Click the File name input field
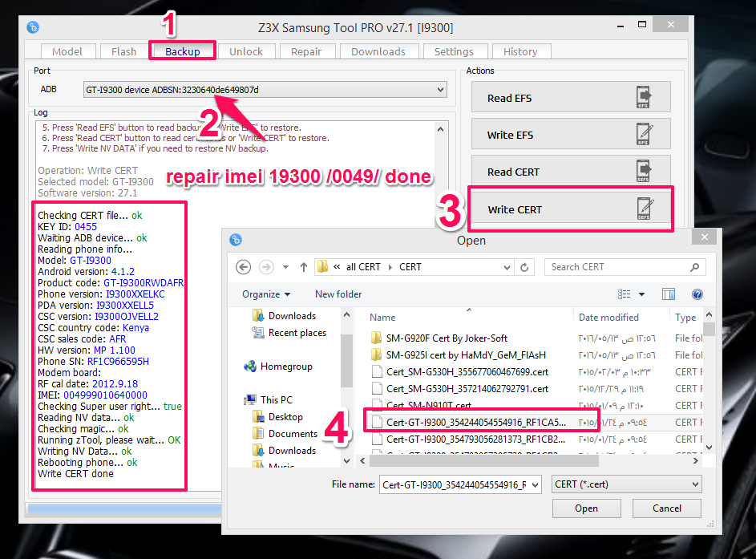The image size is (756, 559). 455,484
